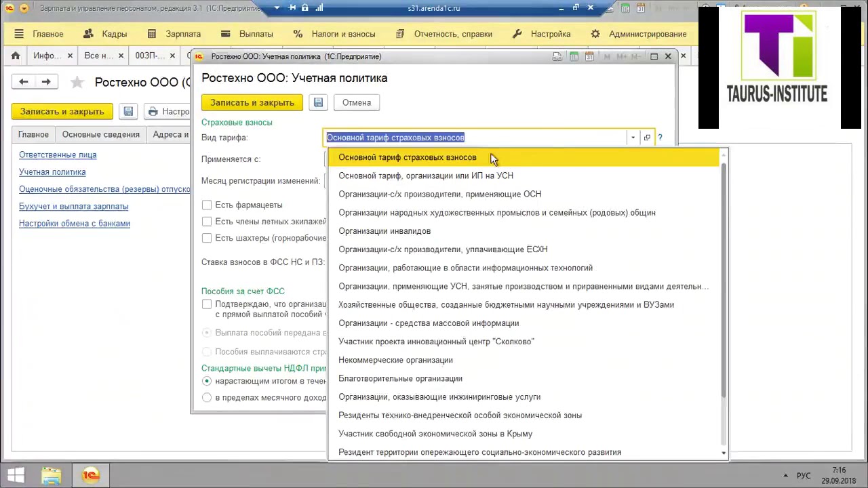This screenshot has width=868, height=488.
Task: Select в пределах месячного дохода radio button
Action: click(x=207, y=397)
